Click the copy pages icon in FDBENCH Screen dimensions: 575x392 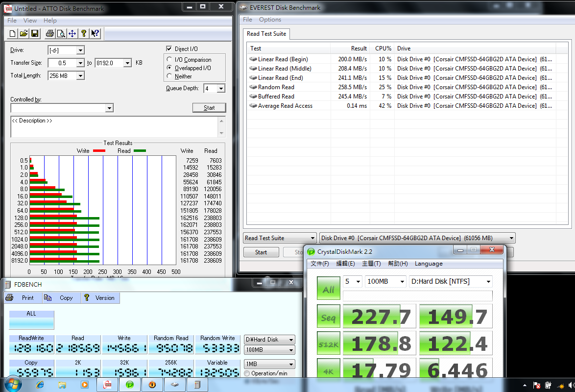[x=48, y=297]
